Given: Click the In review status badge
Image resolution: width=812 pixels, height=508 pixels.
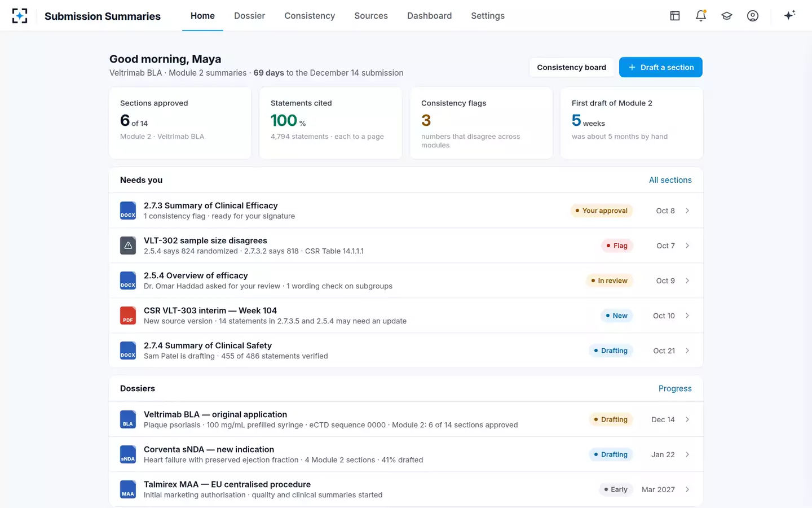Looking at the screenshot, I should point(609,281).
